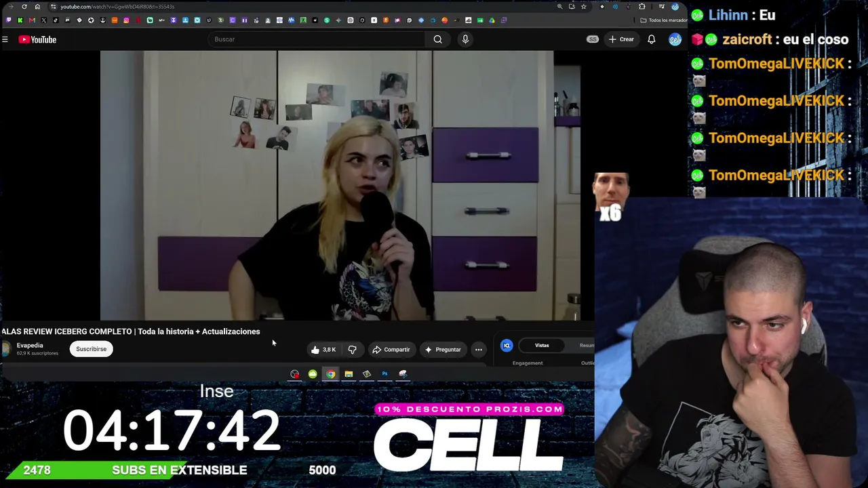This screenshot has width=868, height=488.
Task: Click the Buscar search field
Action: (317, 39)
